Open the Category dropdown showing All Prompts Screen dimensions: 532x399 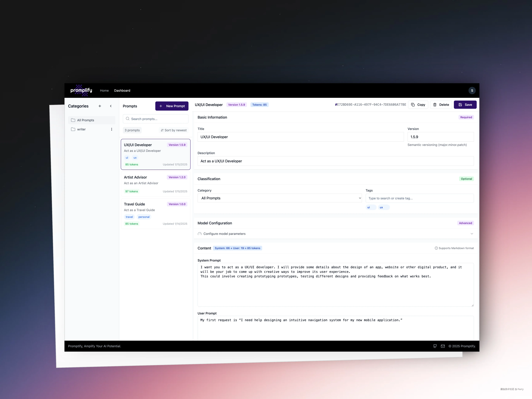point(279,198)
